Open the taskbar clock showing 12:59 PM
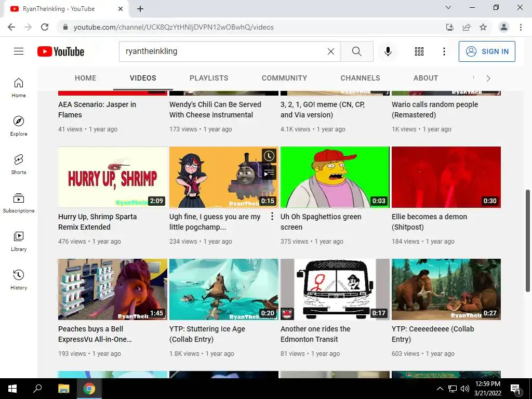Screen dimensions: 532x399 click(487, 389)
